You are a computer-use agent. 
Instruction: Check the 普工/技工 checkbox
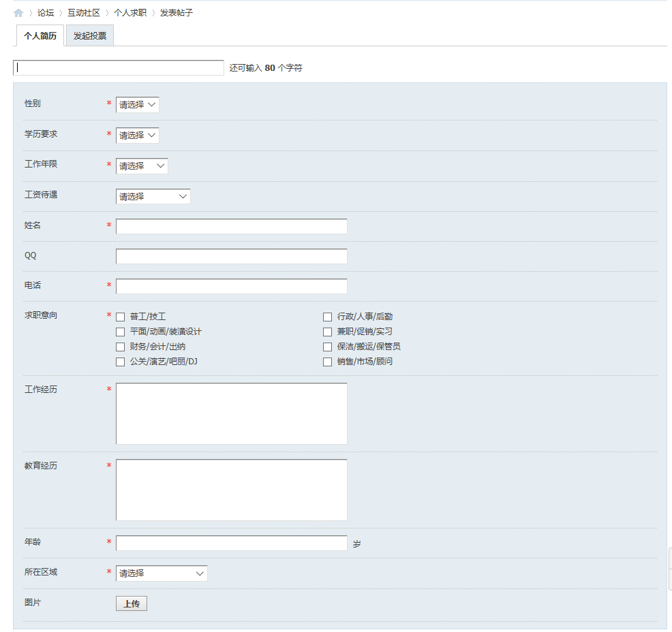(121, 317)
